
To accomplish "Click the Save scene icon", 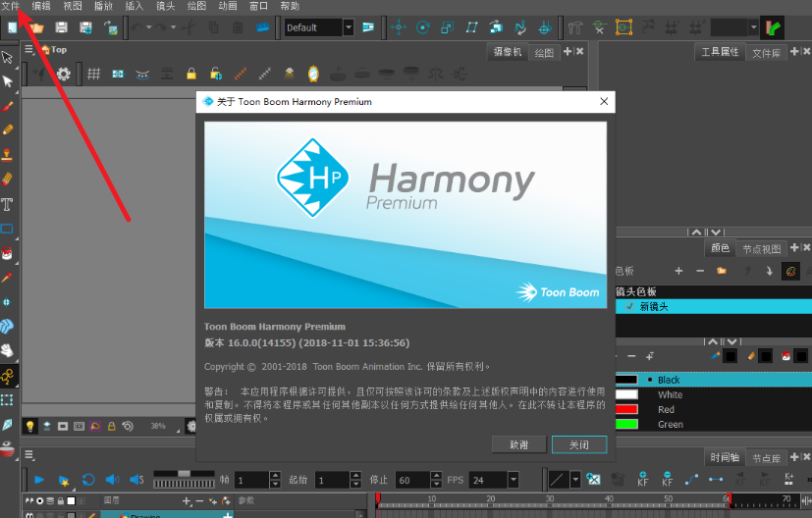I will 62,27.
